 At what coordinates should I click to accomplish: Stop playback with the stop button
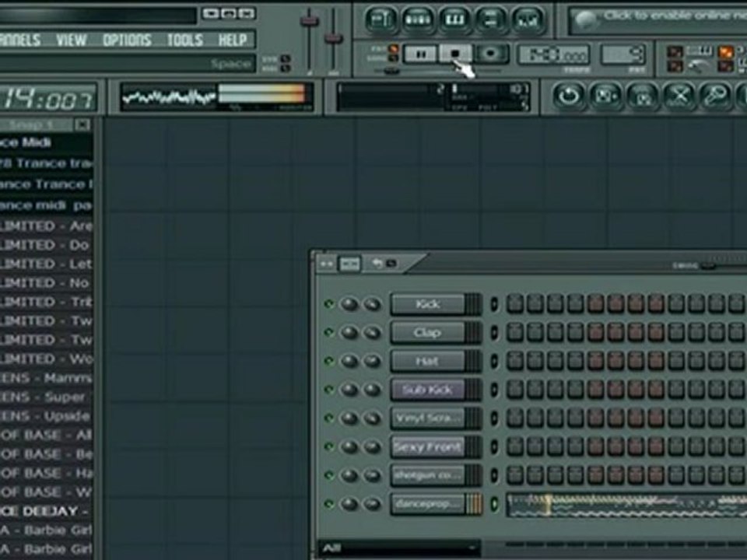455,54
